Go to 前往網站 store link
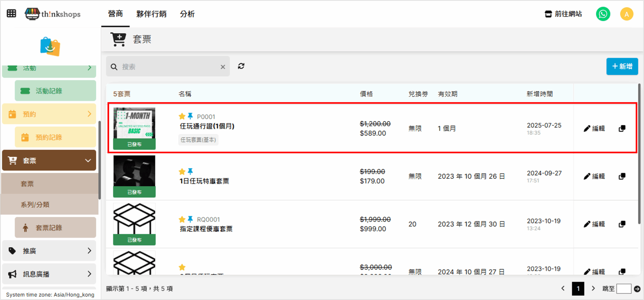Viewport: 644px width, 300px height. pos(563,14)
